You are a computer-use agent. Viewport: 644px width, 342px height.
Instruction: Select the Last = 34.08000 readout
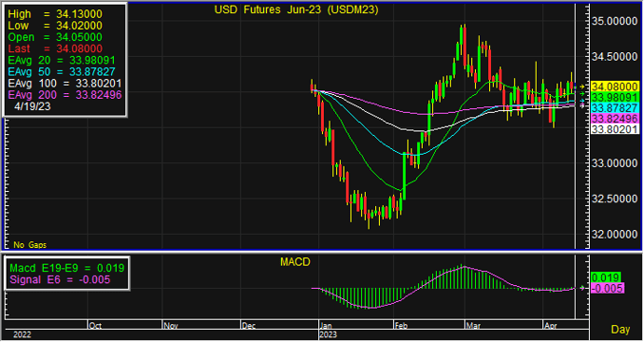tap(55, 48)
